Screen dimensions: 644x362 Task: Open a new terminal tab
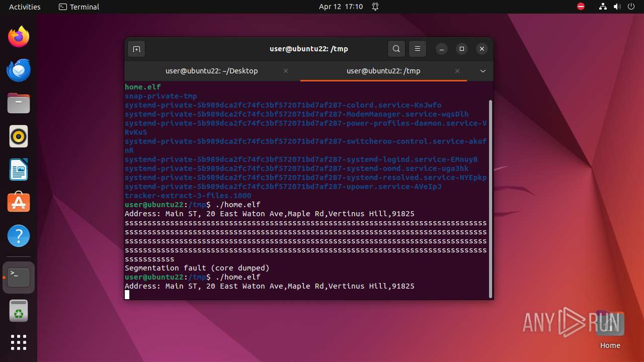click(136, 49)
